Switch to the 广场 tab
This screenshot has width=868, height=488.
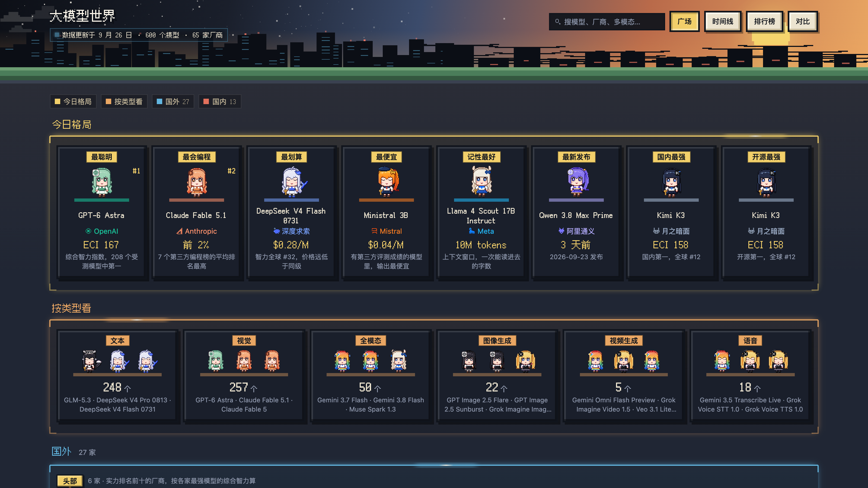tap(684, 22)
